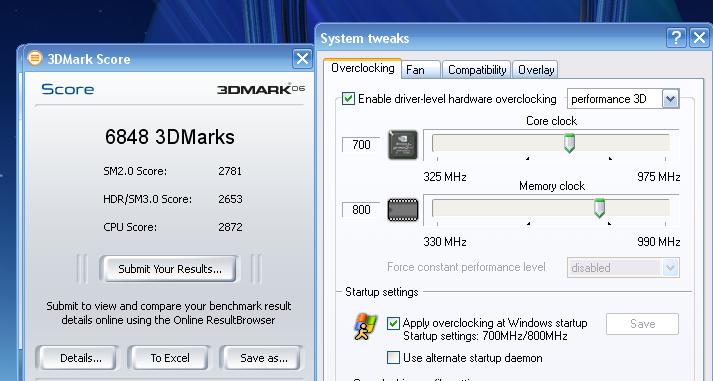Click Save as button in 3DMark
713x381 pixels.
[262, 358]
